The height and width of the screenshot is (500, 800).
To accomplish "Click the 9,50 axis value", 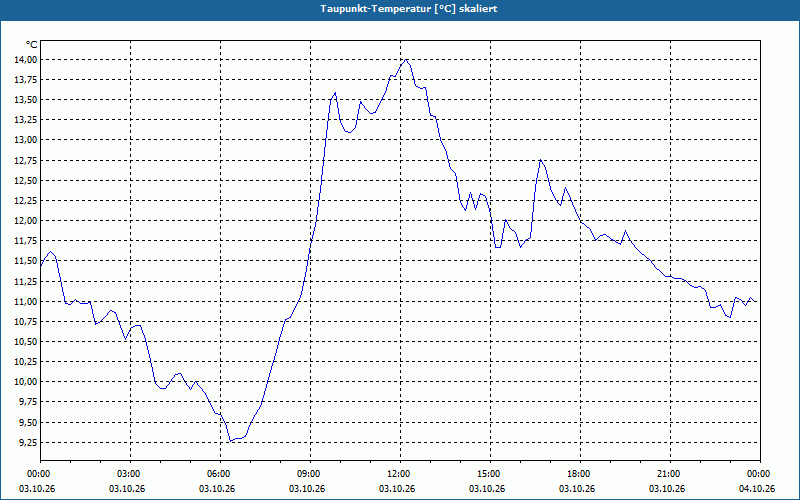I will click(28, 422).
